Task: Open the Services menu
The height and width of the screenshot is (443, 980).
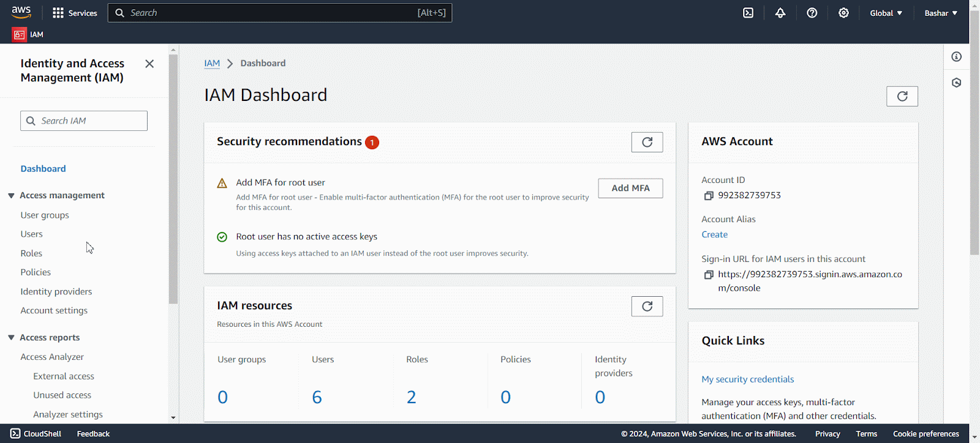Action: [x=75, y=13]
